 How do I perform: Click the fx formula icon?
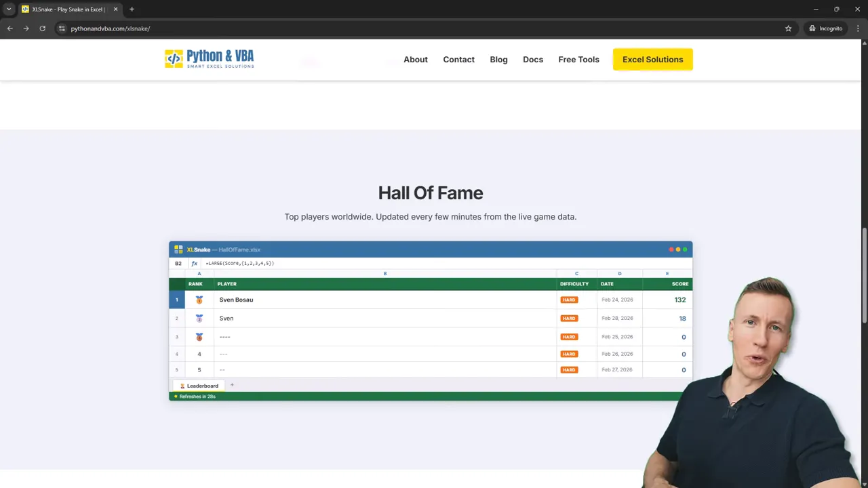(194, 263)
